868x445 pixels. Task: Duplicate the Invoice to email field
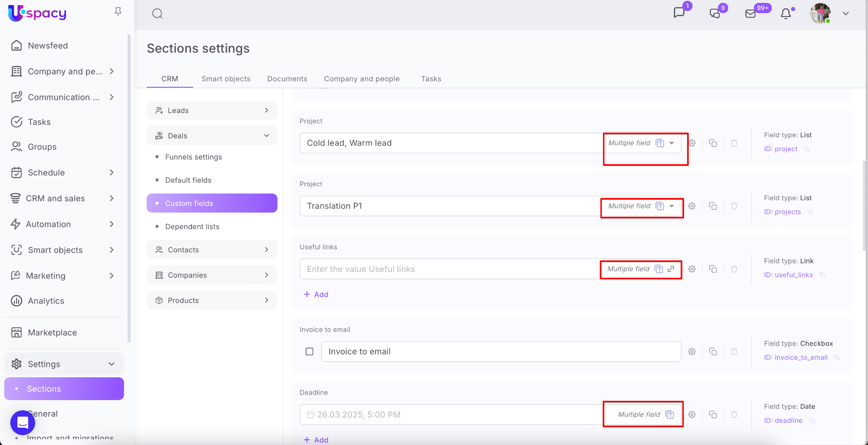coord(713,351)
